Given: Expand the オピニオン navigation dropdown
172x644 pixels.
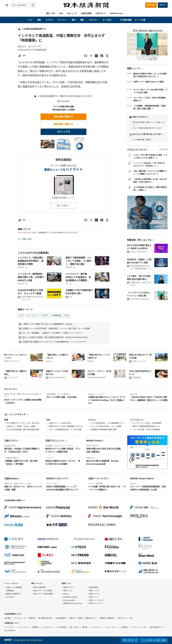Looking at the screenshot, I should pos(94,20).
